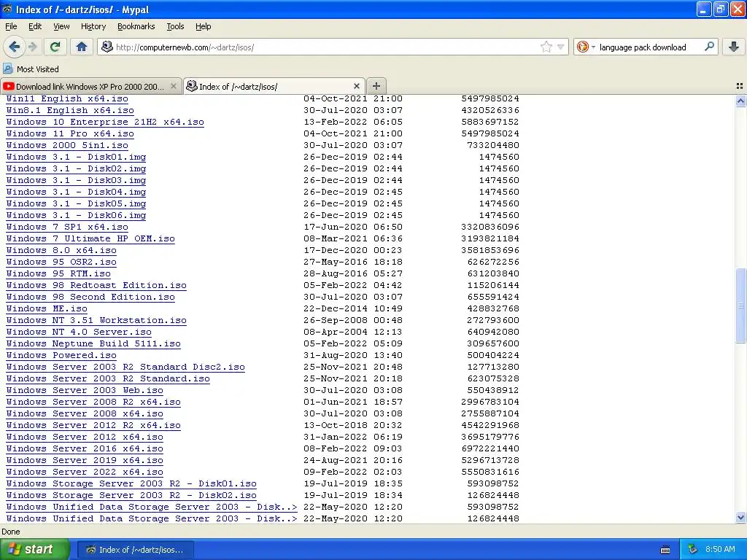
Task: Open the View menu
Action: tap(61, 26)
